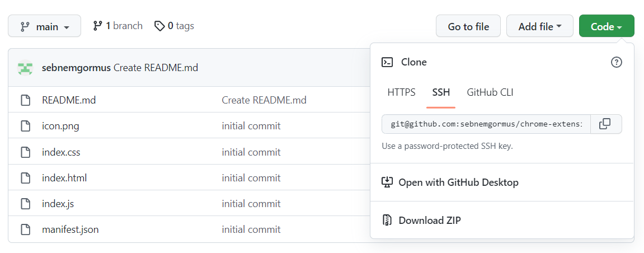The image size is (644, 253).
Task: Open the index.js file
Action: (x=58, y=203)
